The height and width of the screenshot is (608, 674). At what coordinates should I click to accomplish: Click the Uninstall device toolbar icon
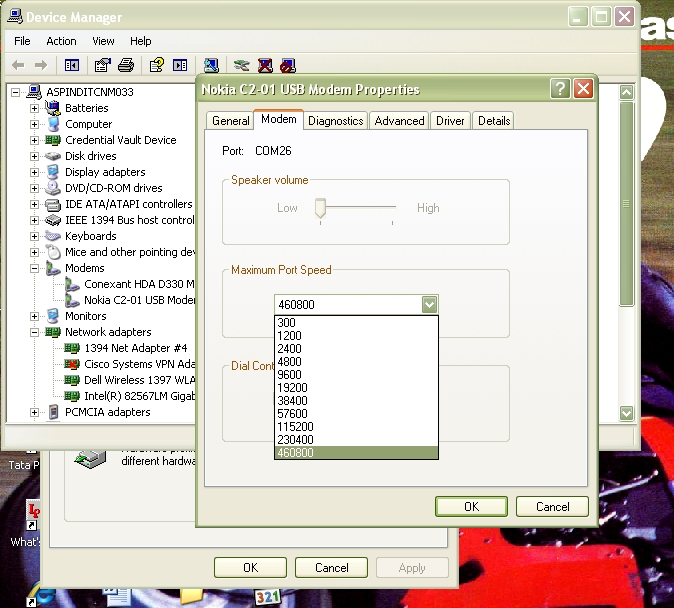265,65
